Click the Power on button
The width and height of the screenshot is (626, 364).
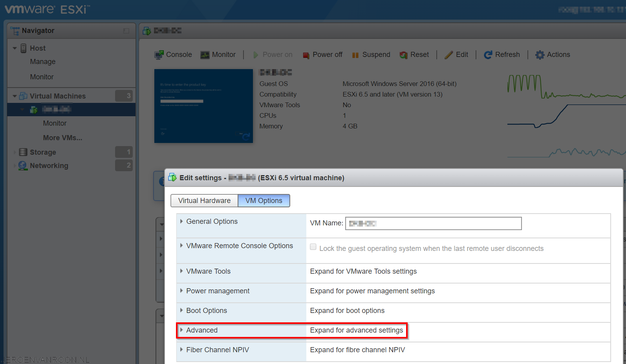273,55
